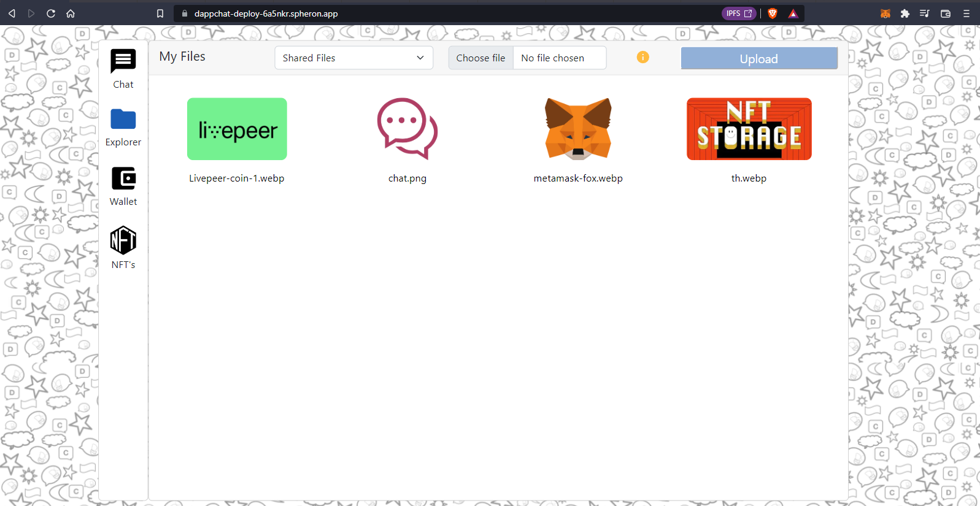Open the Livepeer-coin-1.webp thumbnail
The width and height of the screenshot is (980, 506).
coord(237,129)
